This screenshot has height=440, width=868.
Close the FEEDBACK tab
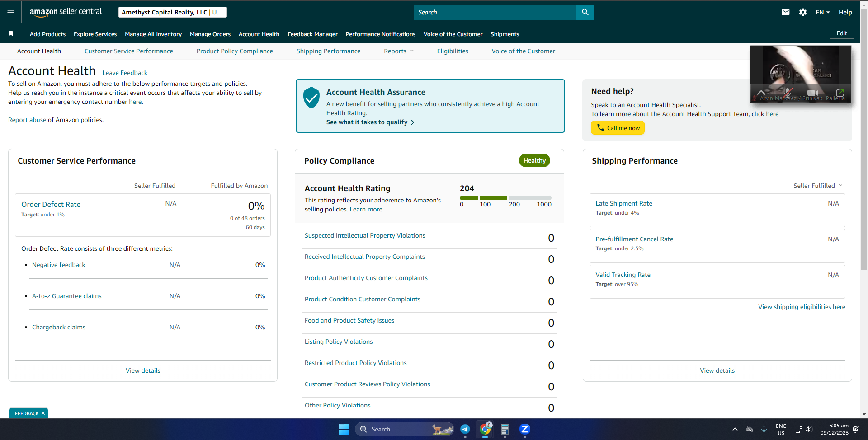click(x=43, y=413)
